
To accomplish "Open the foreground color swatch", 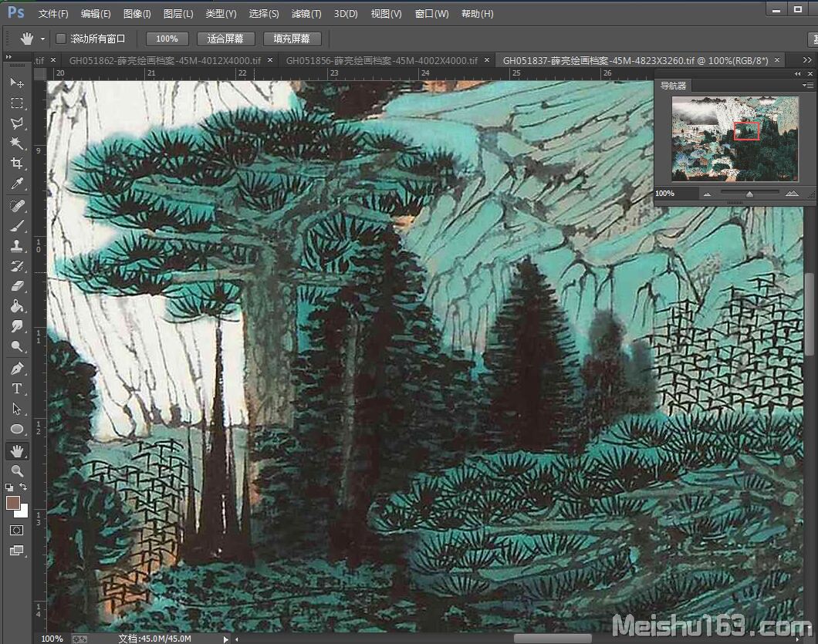I will pyautogui.click(x=12, y=503).
